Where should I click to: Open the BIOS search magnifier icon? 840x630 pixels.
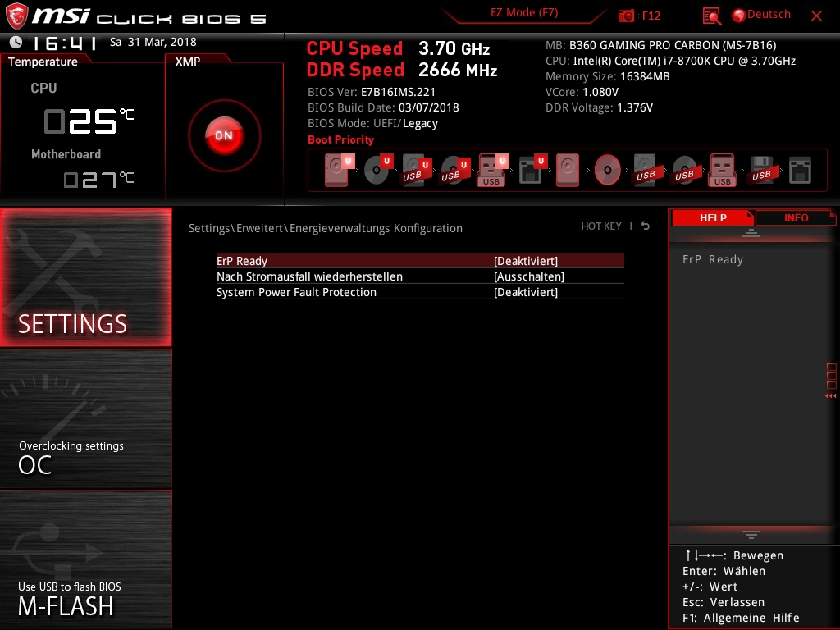pos(711,16)
